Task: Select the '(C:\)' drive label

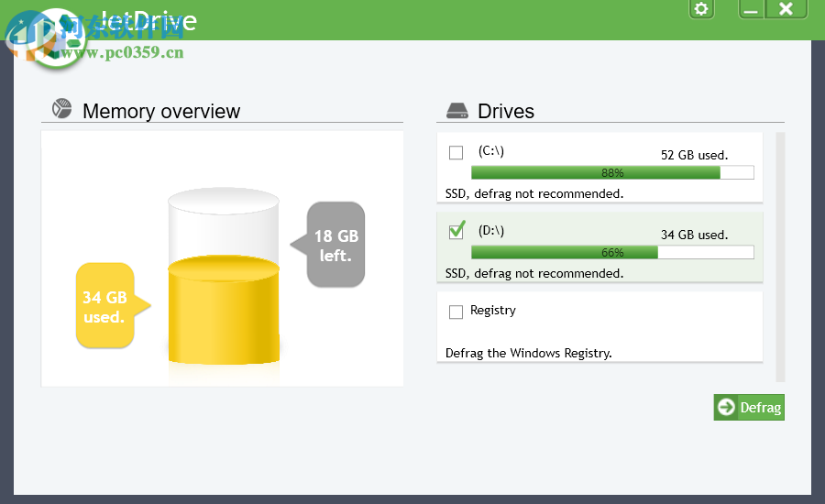Action: tap(491, 151)
